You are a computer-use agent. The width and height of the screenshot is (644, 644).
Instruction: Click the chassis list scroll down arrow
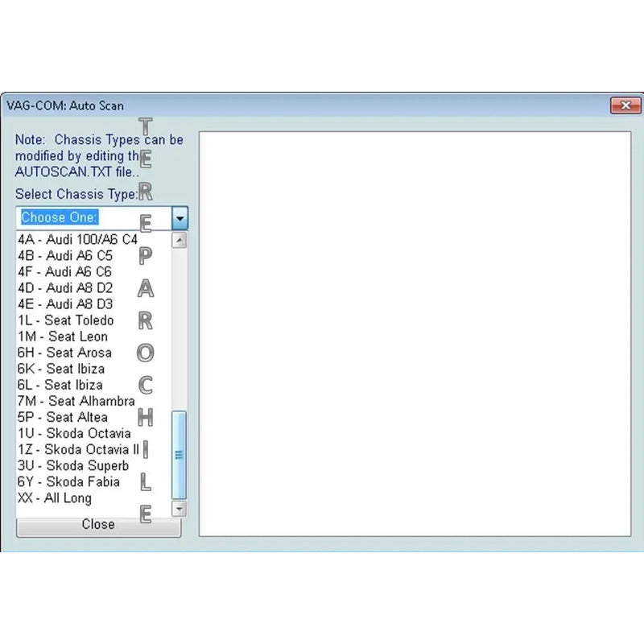click(x=179, y=509)
